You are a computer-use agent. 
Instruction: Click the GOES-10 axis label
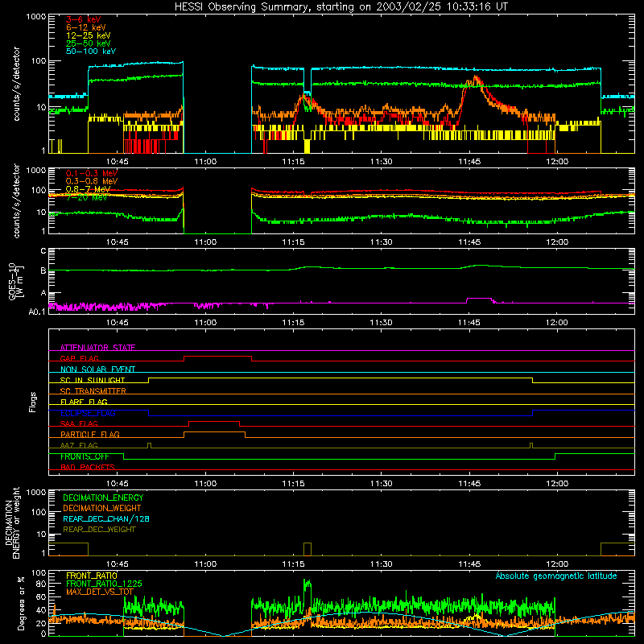pos(12,281)
